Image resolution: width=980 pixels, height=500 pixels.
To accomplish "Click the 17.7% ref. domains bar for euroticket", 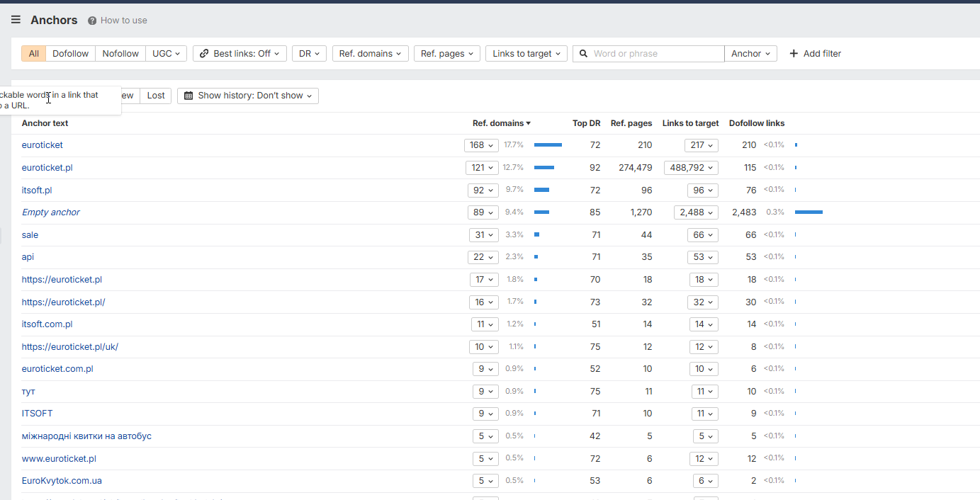I will point(548,145).
